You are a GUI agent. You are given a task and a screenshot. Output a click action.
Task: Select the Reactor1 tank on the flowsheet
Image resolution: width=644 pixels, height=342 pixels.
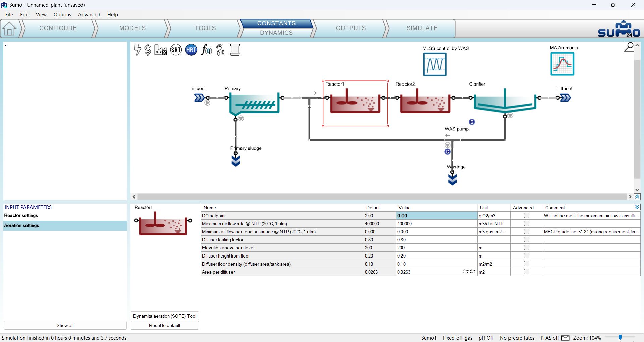tap(355, 101)
